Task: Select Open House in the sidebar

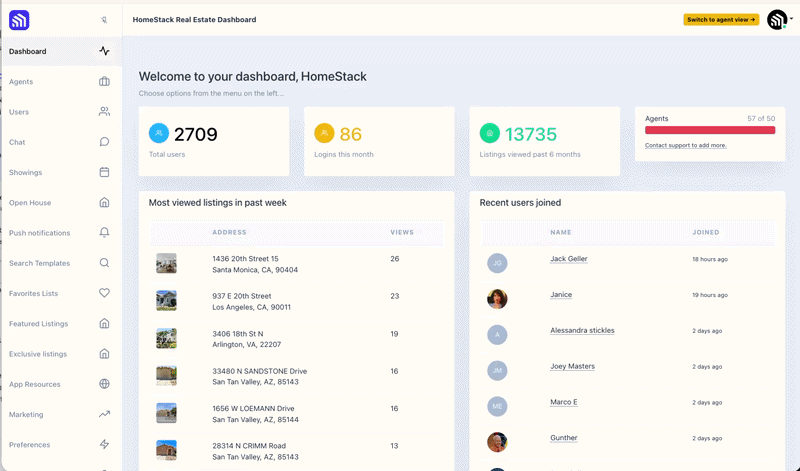Action: click(x=62, y=203)
